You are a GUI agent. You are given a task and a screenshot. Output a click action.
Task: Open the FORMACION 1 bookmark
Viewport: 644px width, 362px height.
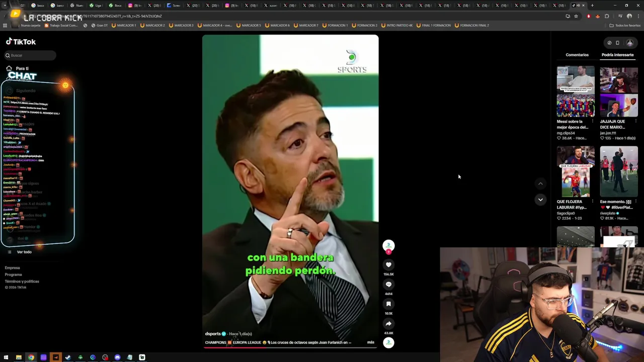(x=335, y=25)
